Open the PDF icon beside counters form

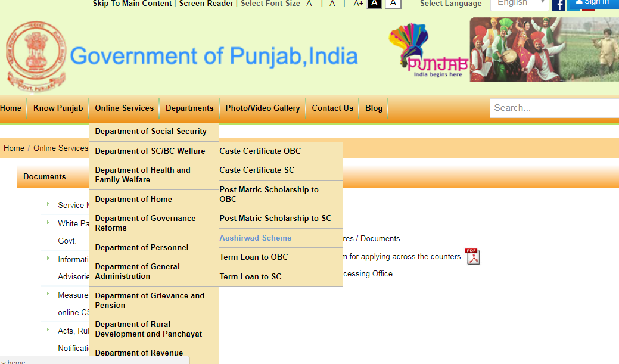pos(472,256)
